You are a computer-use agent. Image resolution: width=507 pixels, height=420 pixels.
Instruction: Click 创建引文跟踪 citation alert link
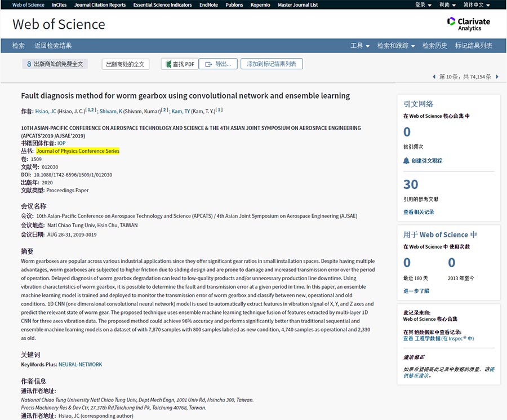coord(427,161)
